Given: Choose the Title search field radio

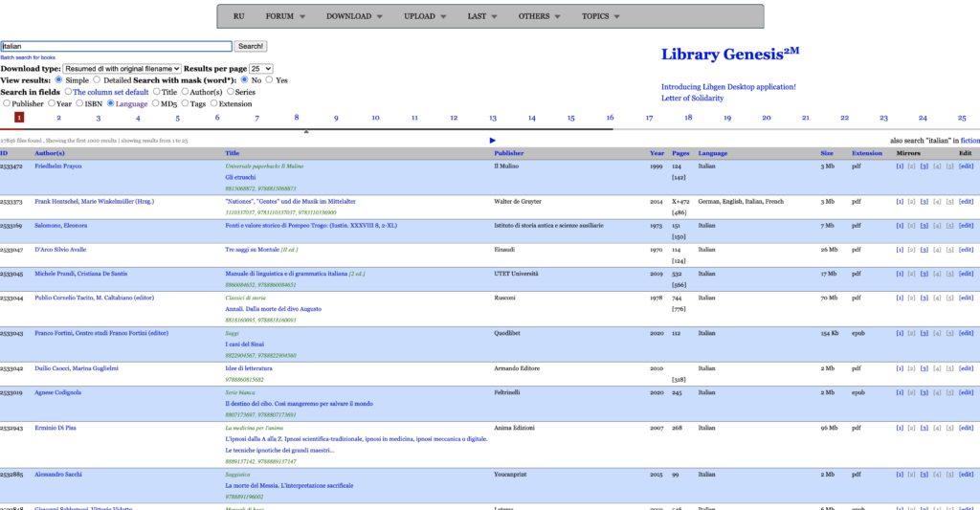Looking at the screenshot, I should pos(157,92).
